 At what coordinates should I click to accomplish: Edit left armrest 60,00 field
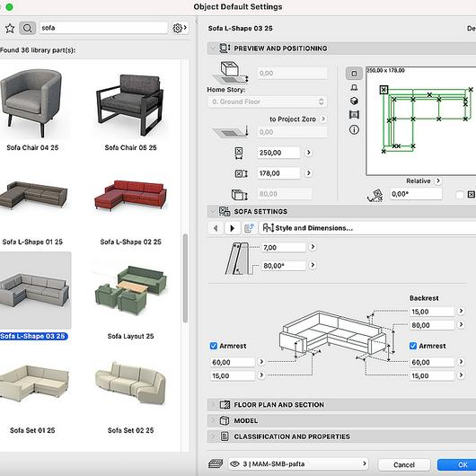pos(233,362)
